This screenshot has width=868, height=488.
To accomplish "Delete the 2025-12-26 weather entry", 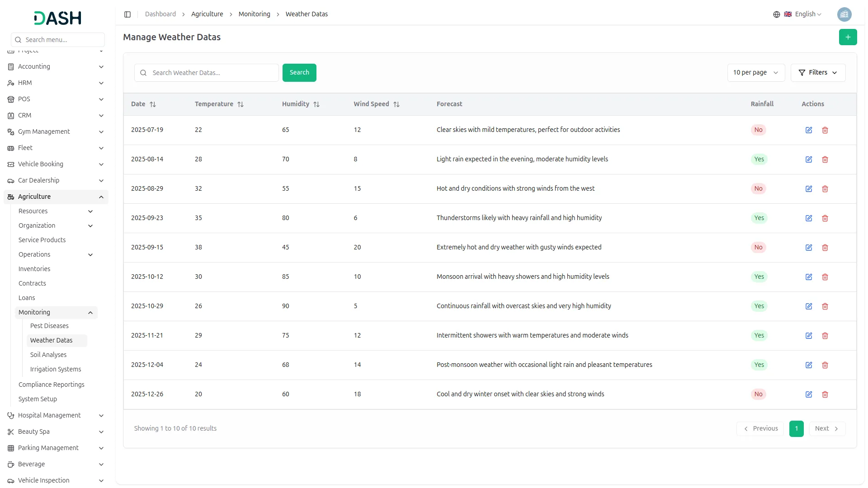I will tap(825, 394).
